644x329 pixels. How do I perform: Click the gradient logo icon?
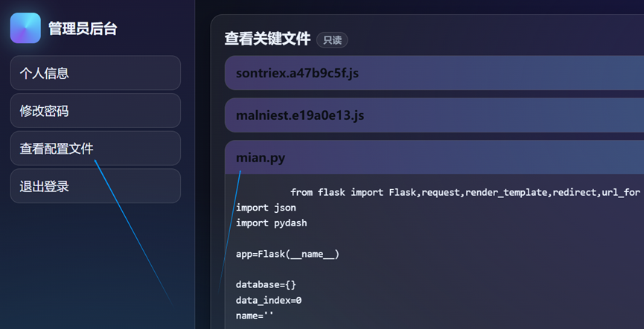click(x=25, y=28)
